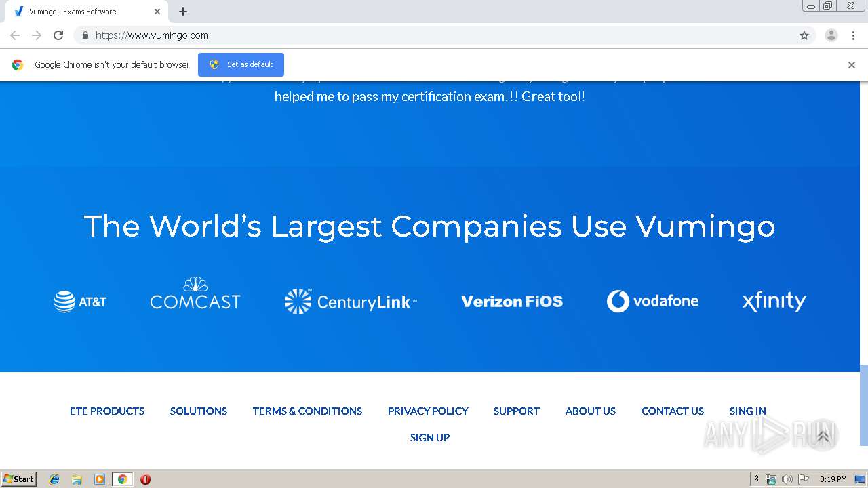View site info via the padlock icon

point(85,35)
